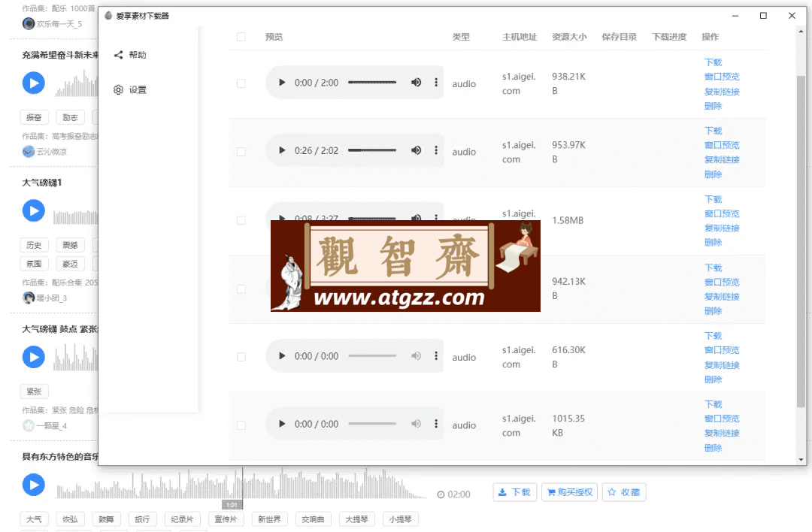Image resolution: width=812 pixels, height=532 pixels.
Task: Click 删除 for the 953.97KB row
Action: point(713,174)
